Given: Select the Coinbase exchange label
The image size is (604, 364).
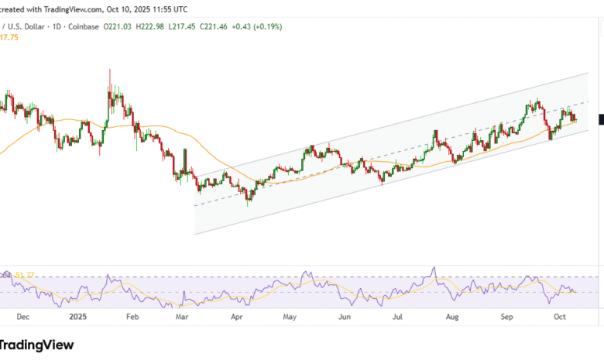Looking at the screenshot, I should [x=88, y=26].
